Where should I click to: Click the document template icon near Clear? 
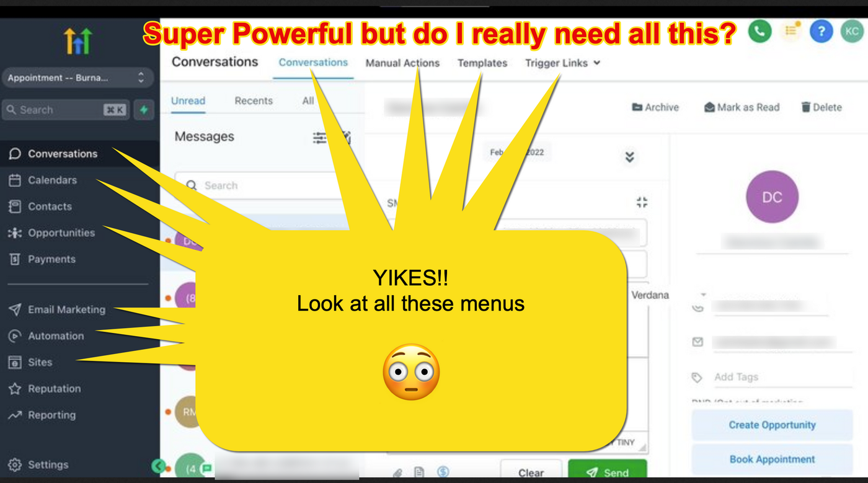tap(419, 472)
